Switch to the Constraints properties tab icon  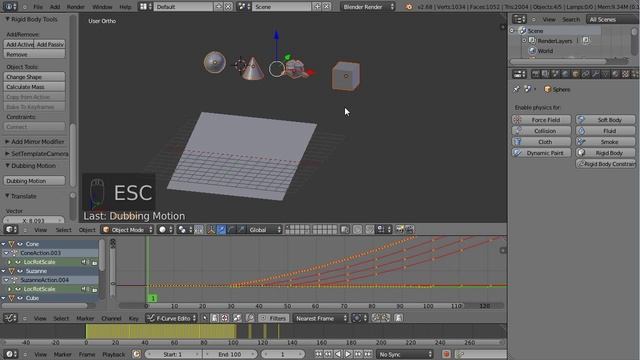tap(585, 74)
